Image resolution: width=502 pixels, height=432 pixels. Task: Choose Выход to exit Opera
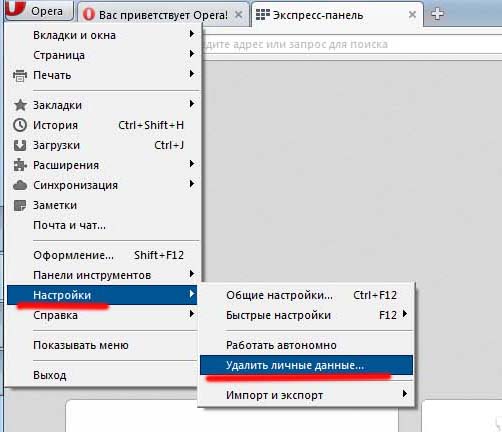(x=102, y=375)
